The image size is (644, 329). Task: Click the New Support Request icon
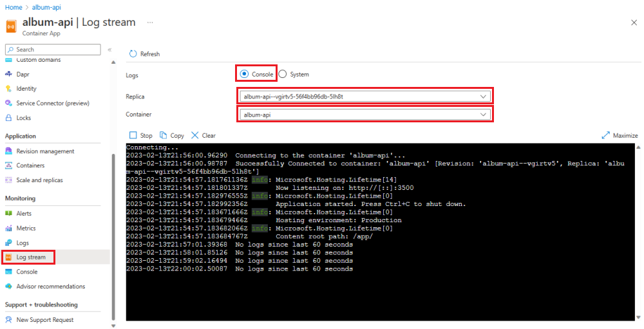(x=8, y=320)
